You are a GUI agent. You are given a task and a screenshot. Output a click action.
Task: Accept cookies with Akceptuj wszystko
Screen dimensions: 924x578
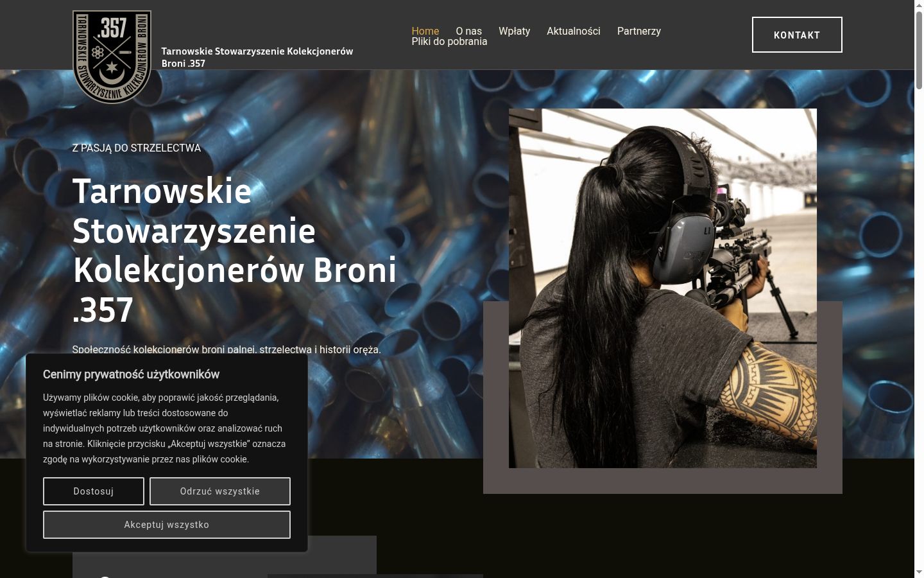click(167, 525)
